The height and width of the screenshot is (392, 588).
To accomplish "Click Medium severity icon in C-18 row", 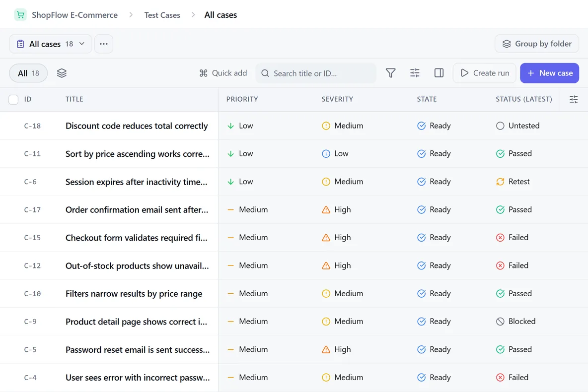I will (326, 126).
